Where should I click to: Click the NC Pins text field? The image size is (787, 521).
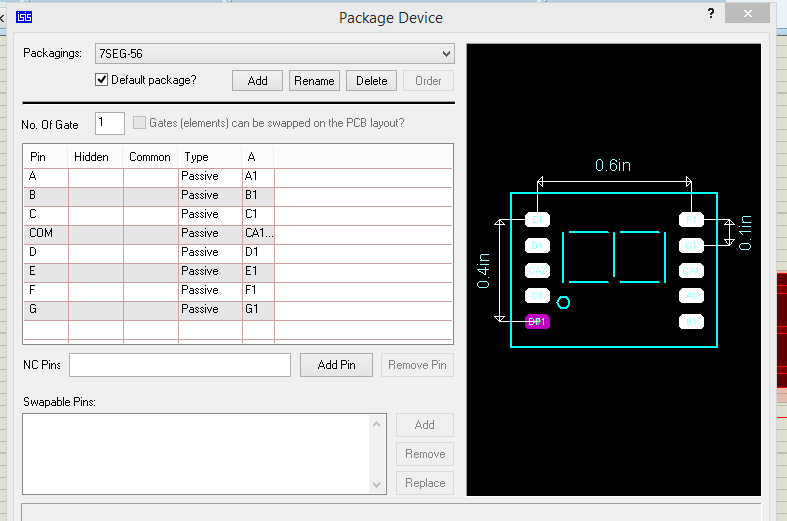tap(180, 365)
